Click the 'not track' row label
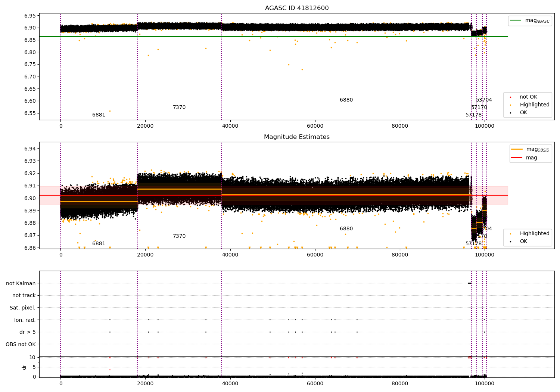The image size is (560, 392). 24,296
